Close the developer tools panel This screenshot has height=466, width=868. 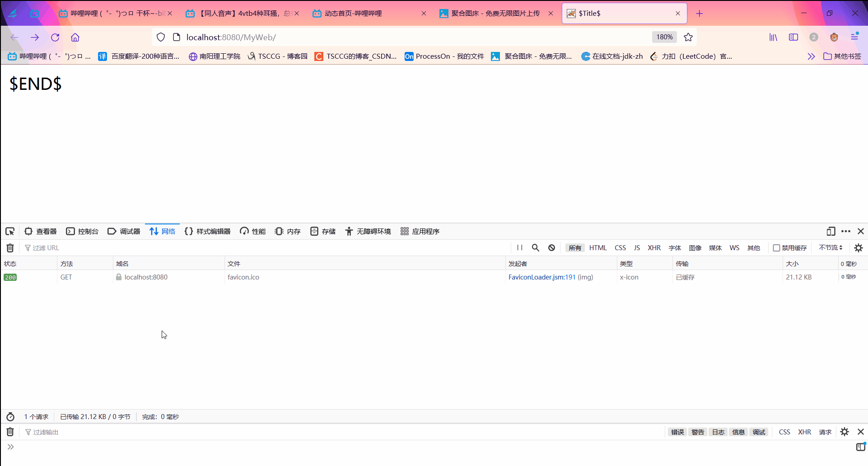pyautogui.click(x=861, y=232)
